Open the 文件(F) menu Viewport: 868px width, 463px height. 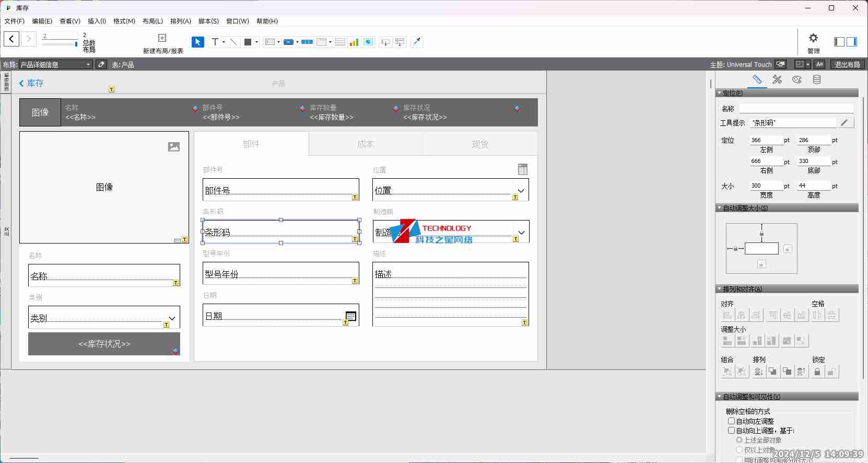(x=15, y=21)
